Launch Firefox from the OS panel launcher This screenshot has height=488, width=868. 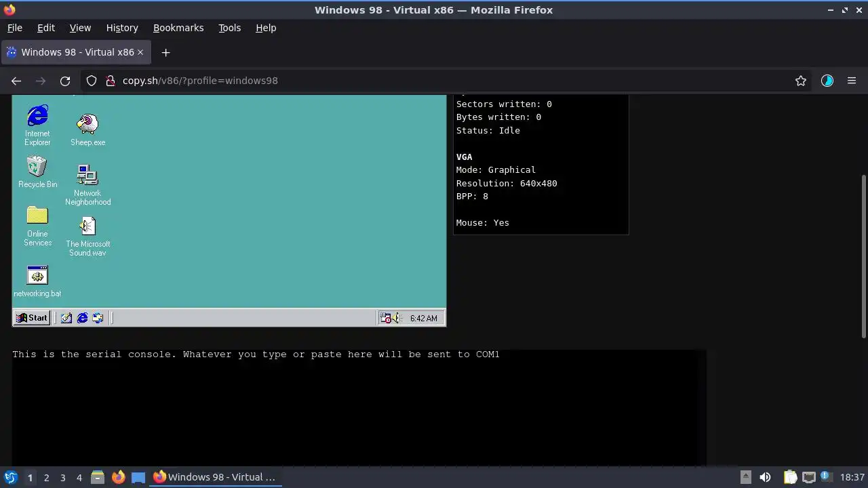[118, 477]
